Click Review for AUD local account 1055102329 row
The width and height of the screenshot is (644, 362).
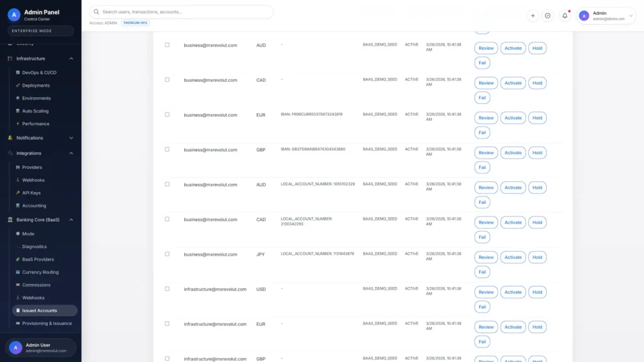coord(486,188)
